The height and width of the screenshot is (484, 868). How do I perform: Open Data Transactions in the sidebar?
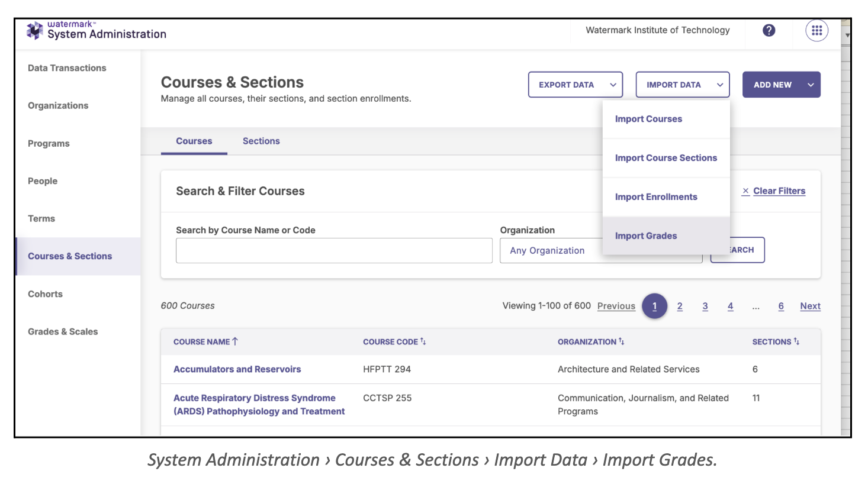(x=67, y=68)
